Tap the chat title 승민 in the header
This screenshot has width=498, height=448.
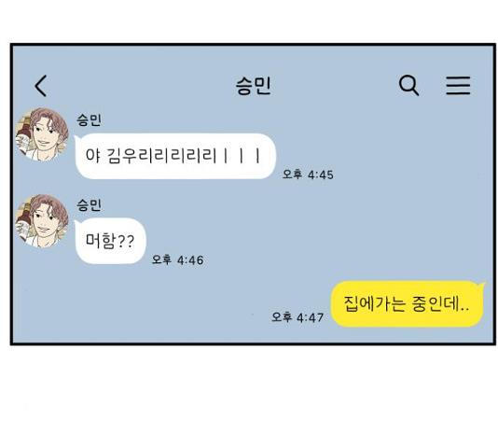click(253, 86)
